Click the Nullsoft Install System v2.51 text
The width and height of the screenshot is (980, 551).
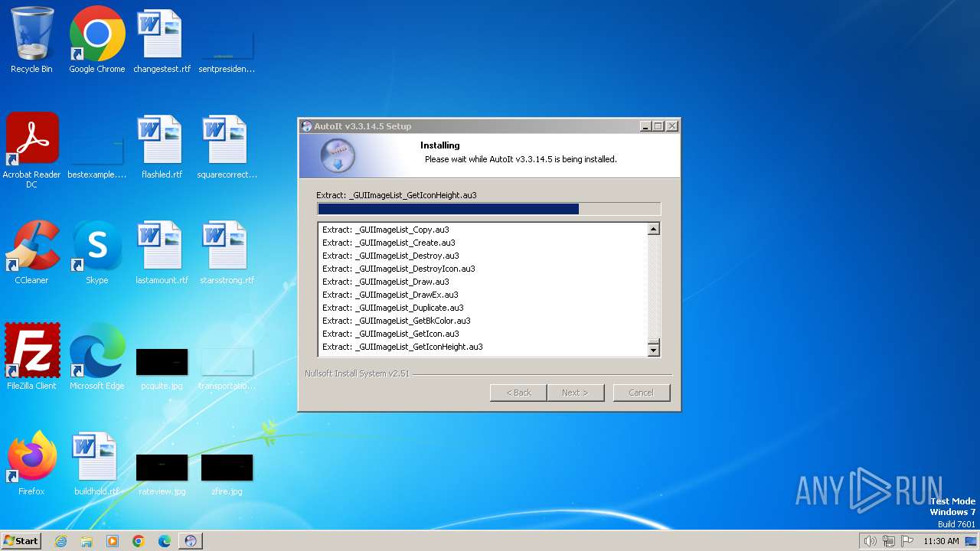tap(357, 373)
